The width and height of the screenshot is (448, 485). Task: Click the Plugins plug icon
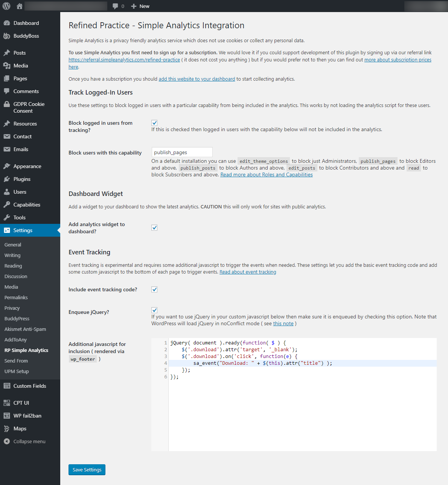(x=7, y=179)
